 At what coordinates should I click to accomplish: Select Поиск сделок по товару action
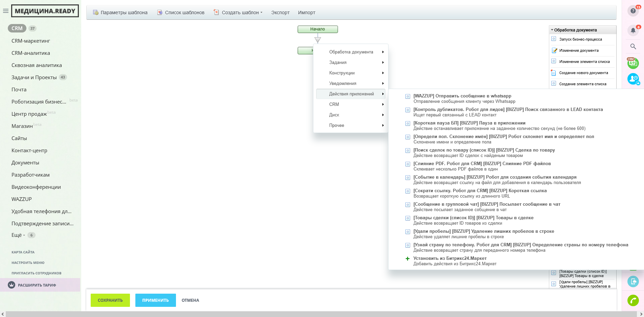tap(484, 153)
